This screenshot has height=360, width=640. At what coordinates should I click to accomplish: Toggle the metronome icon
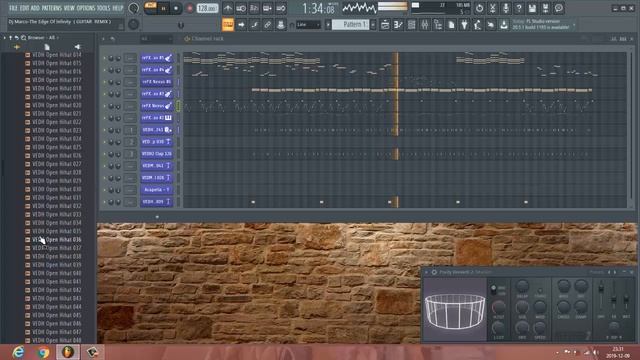228,8
